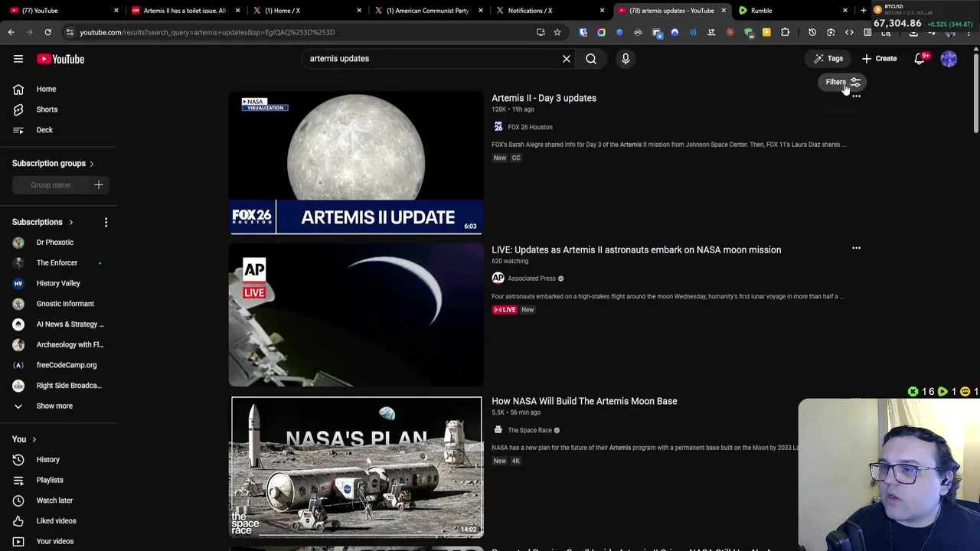
Task: Click the YouTube logo
Action: point(60,59)
